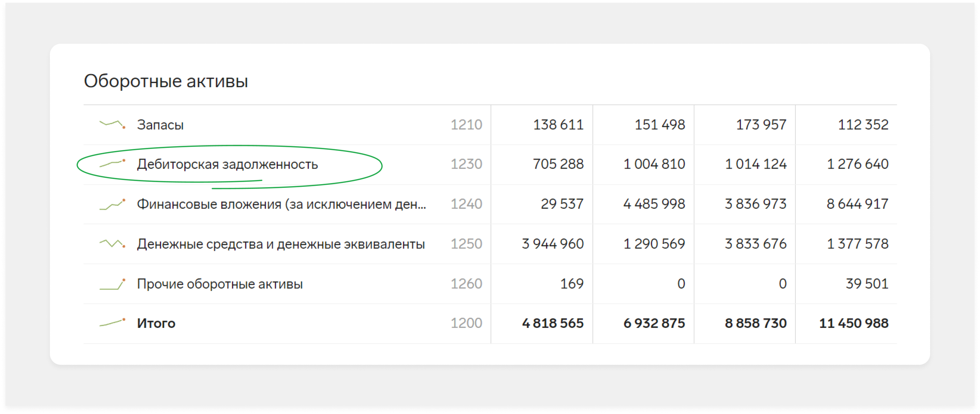Open the Итого trend sparkline

(112, 322)
